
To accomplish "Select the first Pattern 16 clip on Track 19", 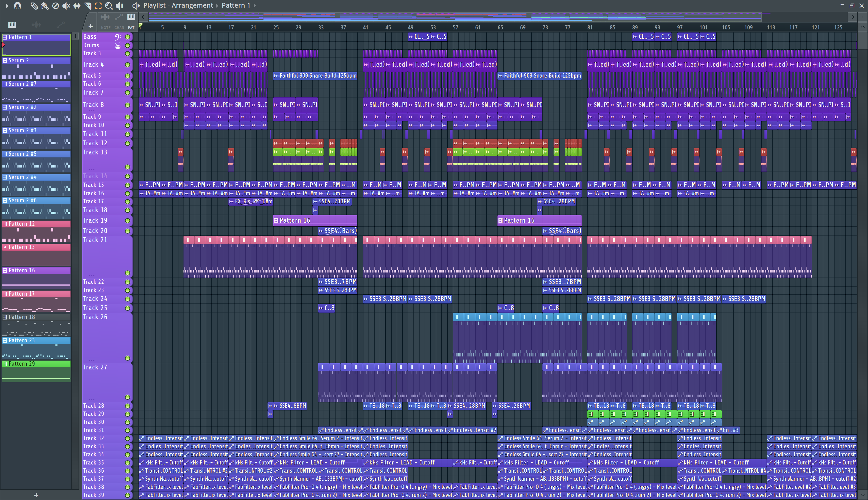I will [x=315, y=221].
